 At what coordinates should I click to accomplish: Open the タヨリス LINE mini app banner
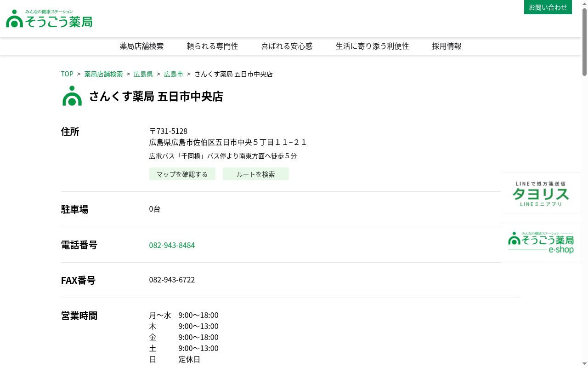(541, 193)
